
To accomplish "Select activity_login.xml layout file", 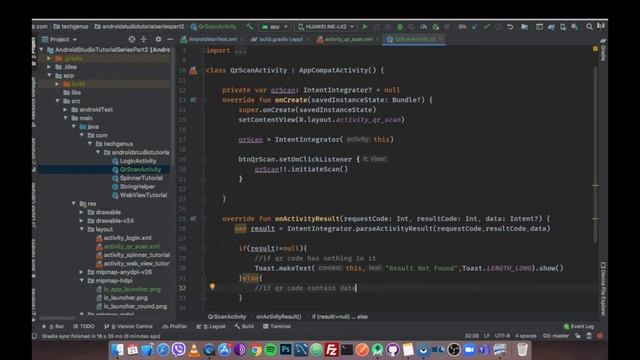I will (127, 238).
